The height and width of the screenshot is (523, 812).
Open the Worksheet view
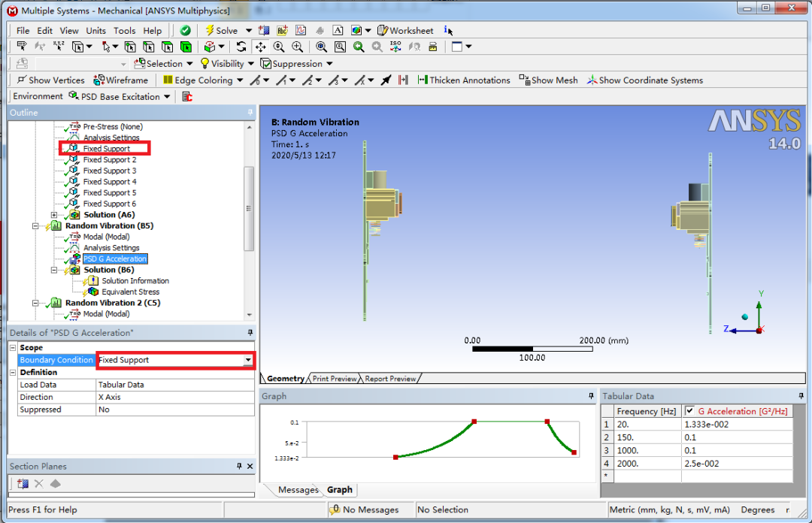click(405, 31)
